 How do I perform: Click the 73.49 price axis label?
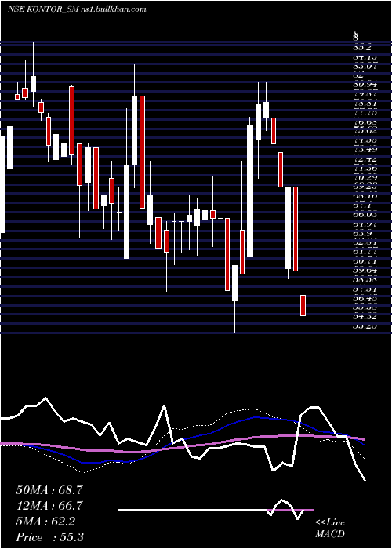point(365,150)
